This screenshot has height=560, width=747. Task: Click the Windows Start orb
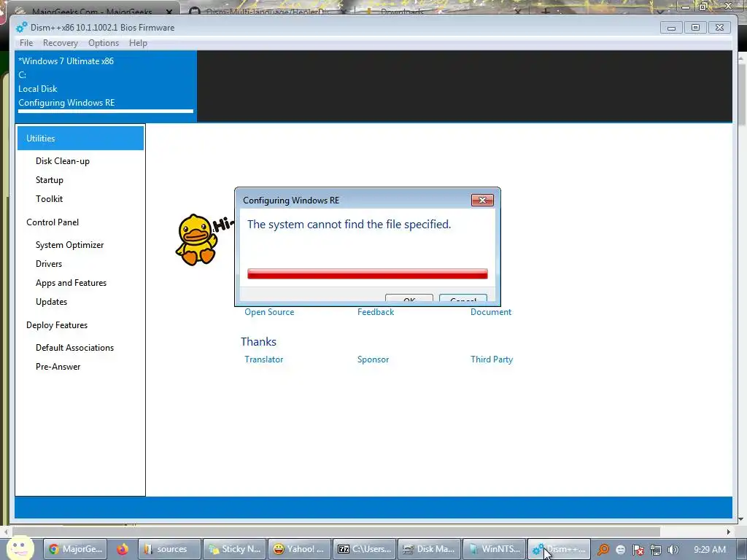19,548
